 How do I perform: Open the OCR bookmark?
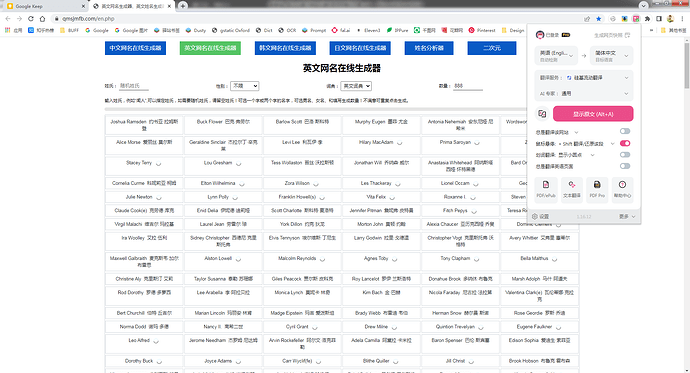click(x=287, y=30)
